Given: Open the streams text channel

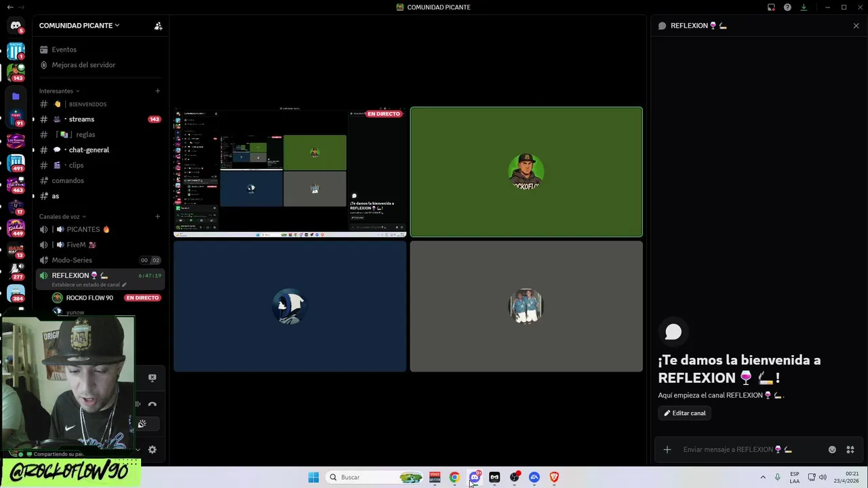Looking at the screenshot, I should point(100,119).
